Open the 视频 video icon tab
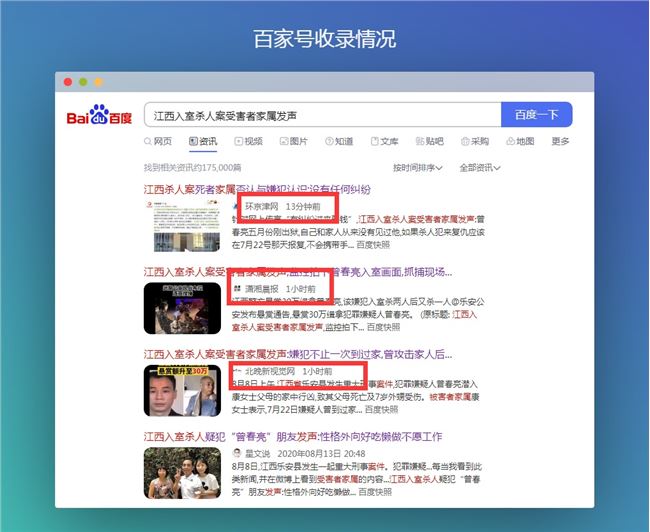The image size is (650, 532). coord(248,141)
